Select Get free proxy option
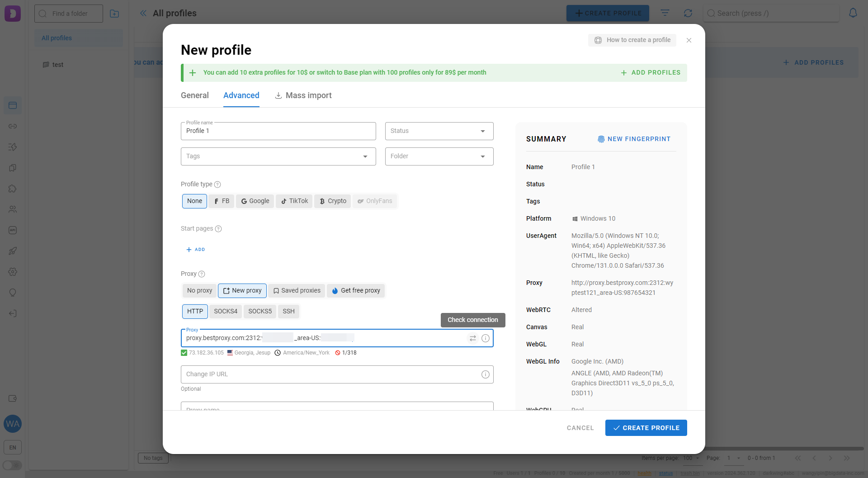Screen dimensions: 868x478 (356, 291)
